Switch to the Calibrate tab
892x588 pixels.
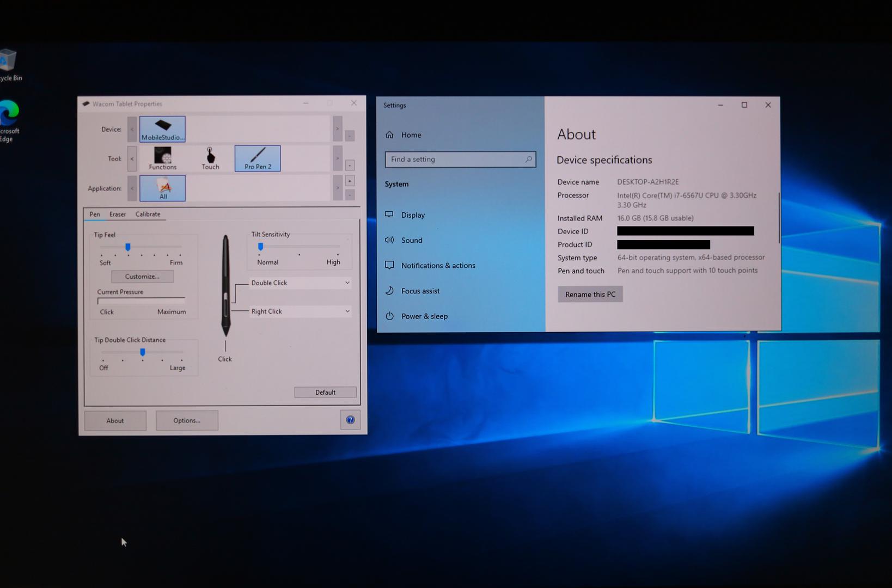click(x=148, y=215)
